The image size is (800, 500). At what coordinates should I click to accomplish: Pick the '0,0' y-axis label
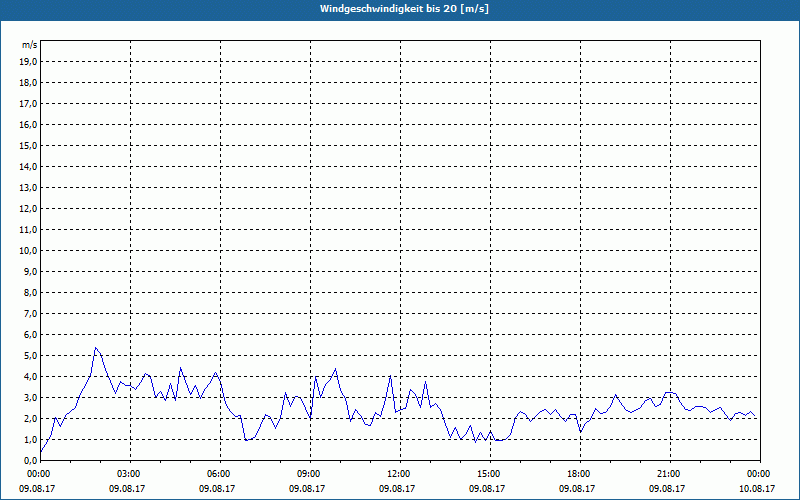[30, 461]
